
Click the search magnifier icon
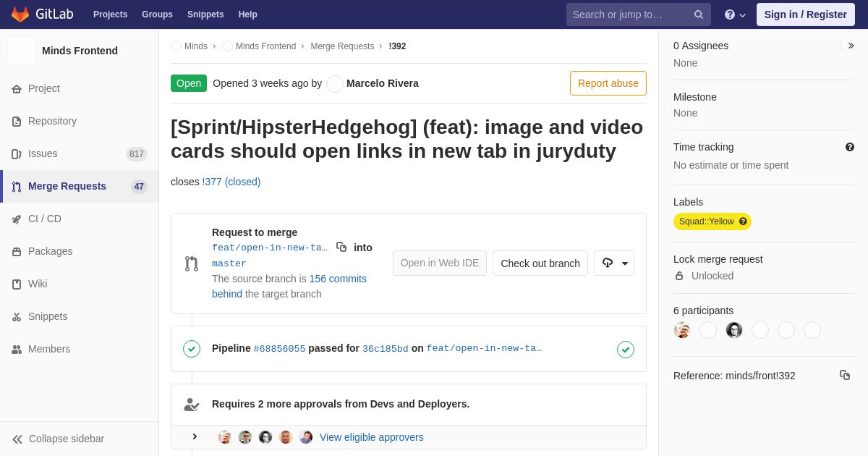(x=698, y=14)
